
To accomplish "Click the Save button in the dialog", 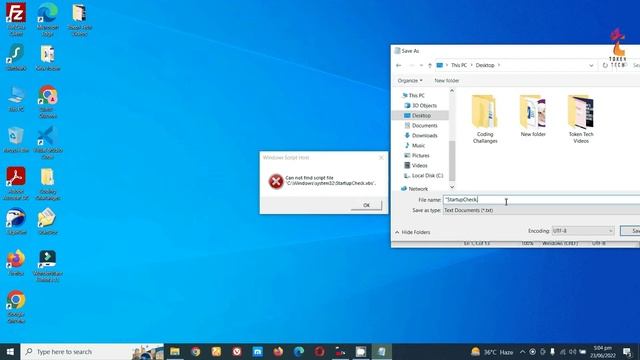I will click(630, 231).
